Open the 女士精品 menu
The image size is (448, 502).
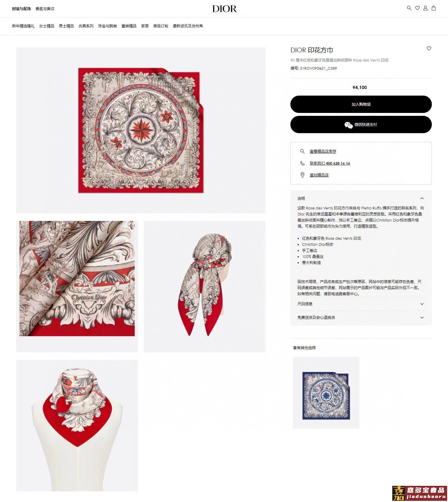tap(46, 26)
